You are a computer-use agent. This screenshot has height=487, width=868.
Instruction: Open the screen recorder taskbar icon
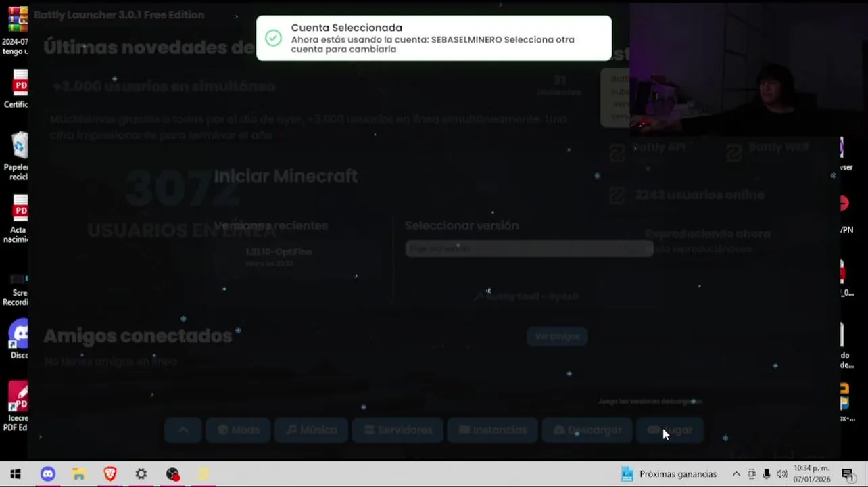pos(172,474)
